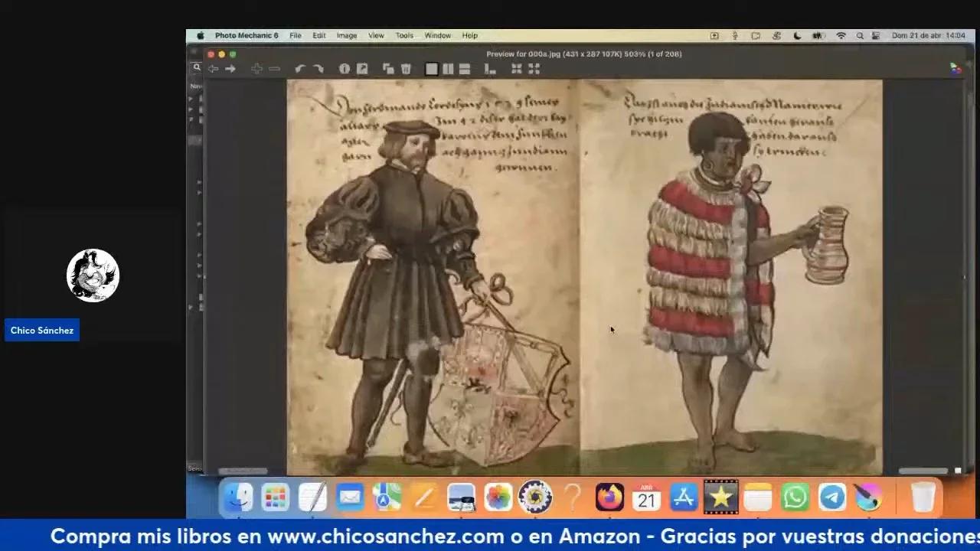Go to next image with right arrow
This screenshot has width=980, height=551.
[230, 69]
